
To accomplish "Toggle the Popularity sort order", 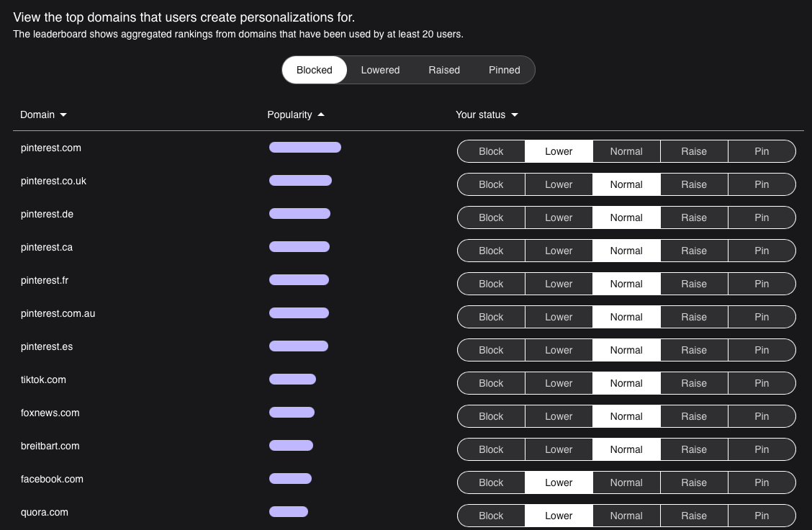I will [x=295, y=114].
